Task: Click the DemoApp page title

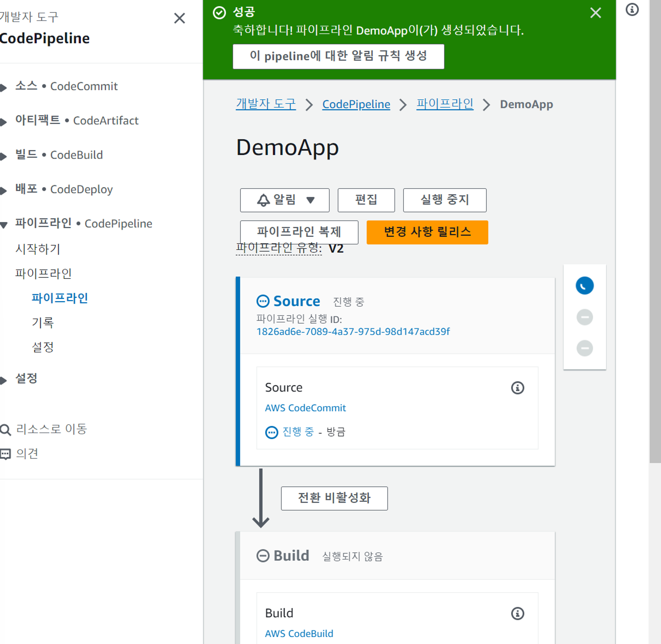Action: click(x=287, y=147)
